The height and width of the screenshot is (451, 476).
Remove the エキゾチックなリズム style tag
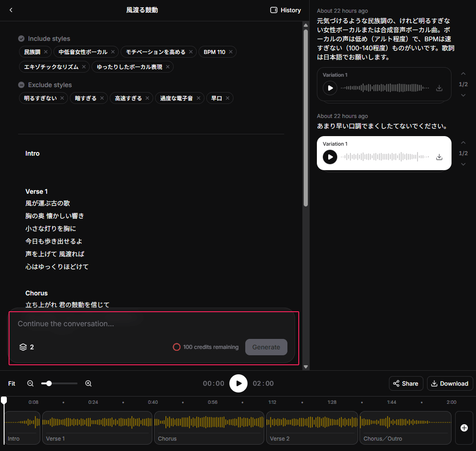[x=84, y=67]
